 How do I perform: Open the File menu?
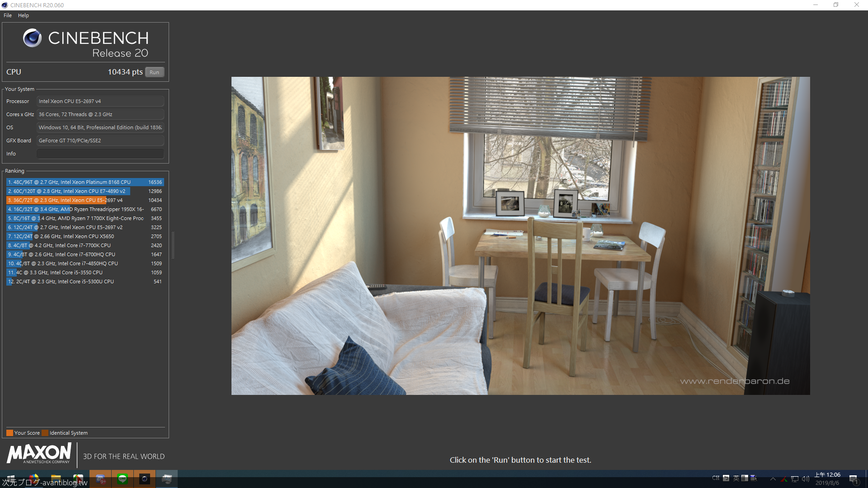point(8,15)
